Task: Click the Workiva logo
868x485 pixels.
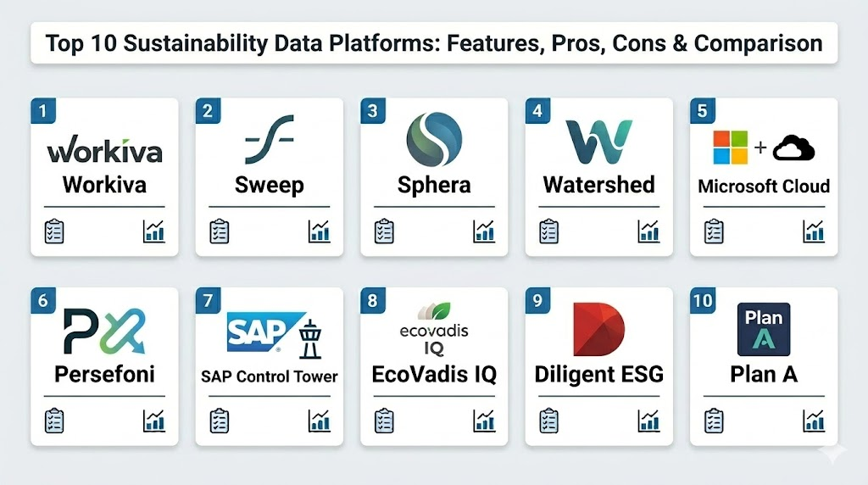Action: [104, 151]
